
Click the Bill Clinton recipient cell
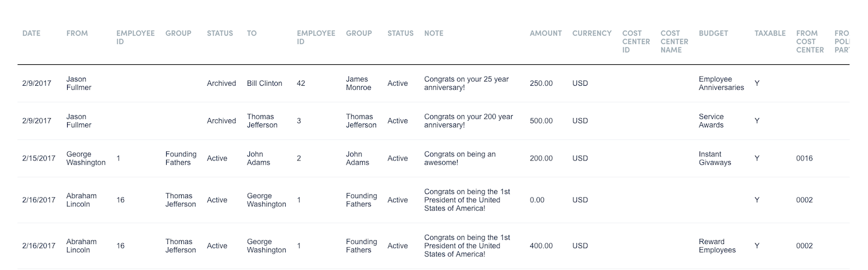(x=264, y=83)
